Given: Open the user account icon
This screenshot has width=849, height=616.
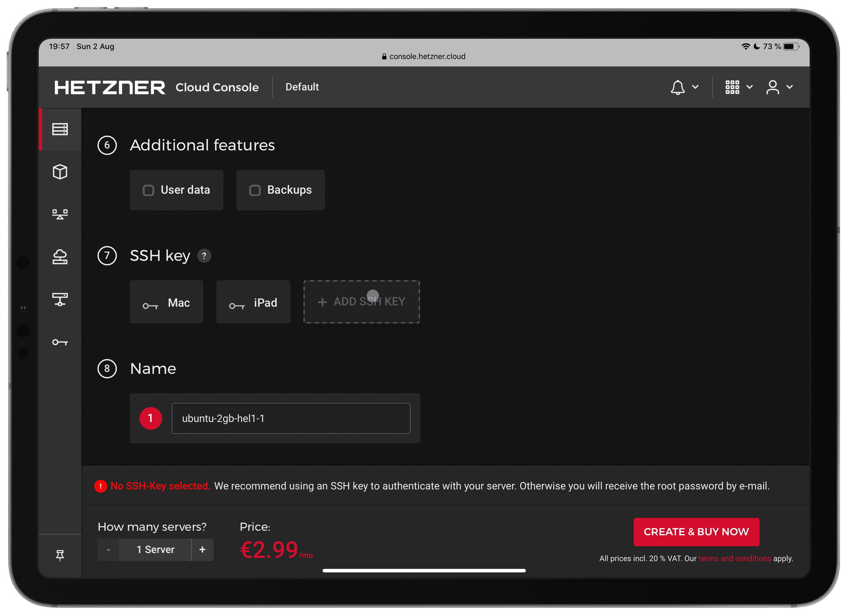Looking at the screenshot, I should pos(772,87).
